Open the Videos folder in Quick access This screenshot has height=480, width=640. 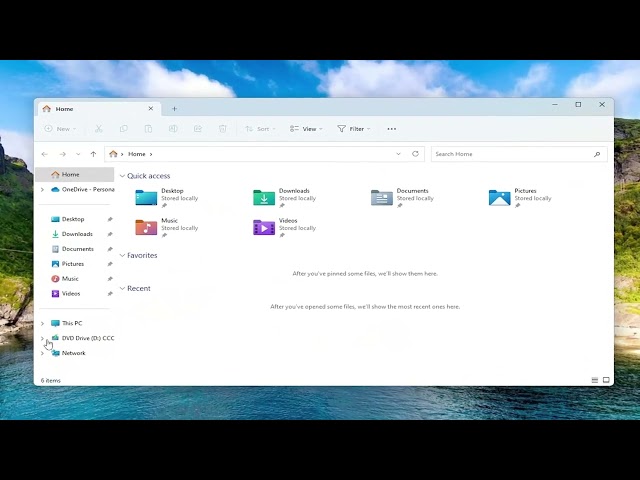(284, 227)
